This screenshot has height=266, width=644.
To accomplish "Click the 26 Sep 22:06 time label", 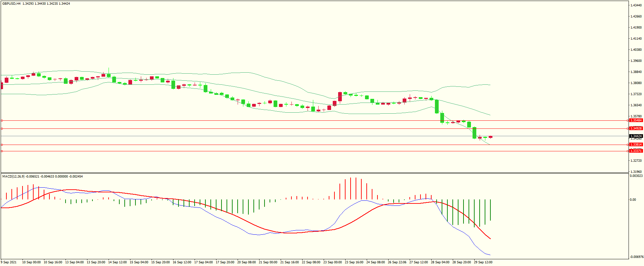I will 397,262.
